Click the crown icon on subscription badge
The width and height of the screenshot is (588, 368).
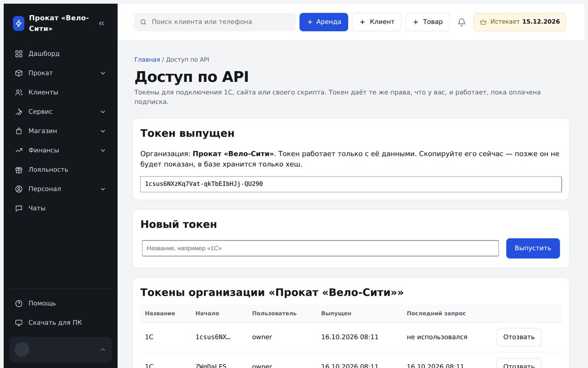point(483,22)
